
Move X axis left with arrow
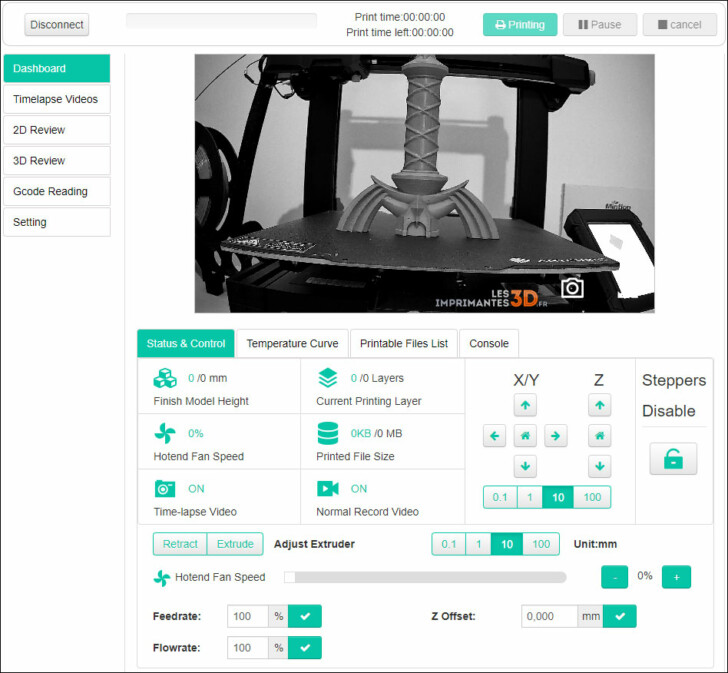(494, 436)
